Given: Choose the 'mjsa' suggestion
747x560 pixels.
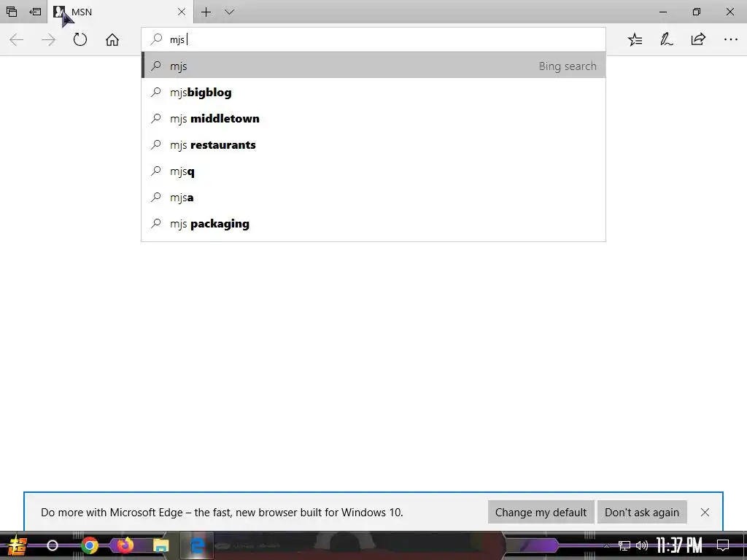Looking at the screenshot, I should point(373,197).
